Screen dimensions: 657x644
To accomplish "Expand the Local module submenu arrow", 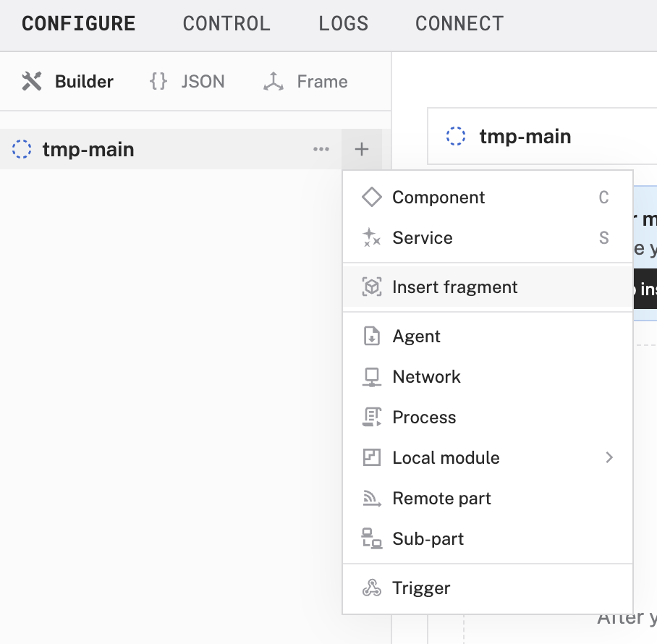I will click(609, 458).
